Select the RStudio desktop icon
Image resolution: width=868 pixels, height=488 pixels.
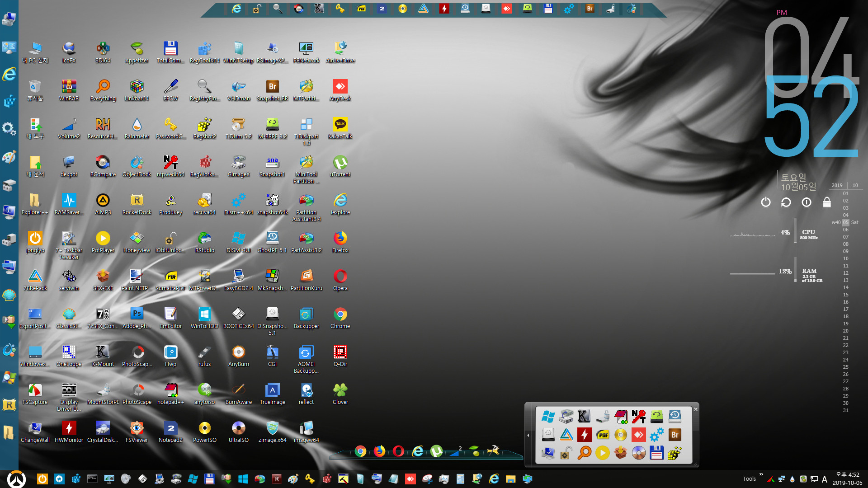[204, 242]
